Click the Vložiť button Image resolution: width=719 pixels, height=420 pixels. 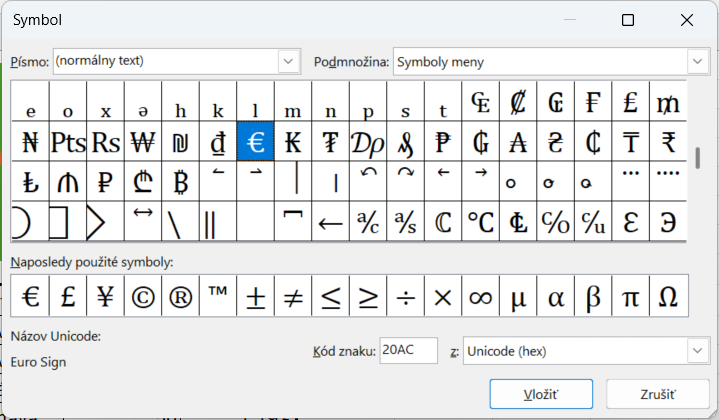(541, 394)
